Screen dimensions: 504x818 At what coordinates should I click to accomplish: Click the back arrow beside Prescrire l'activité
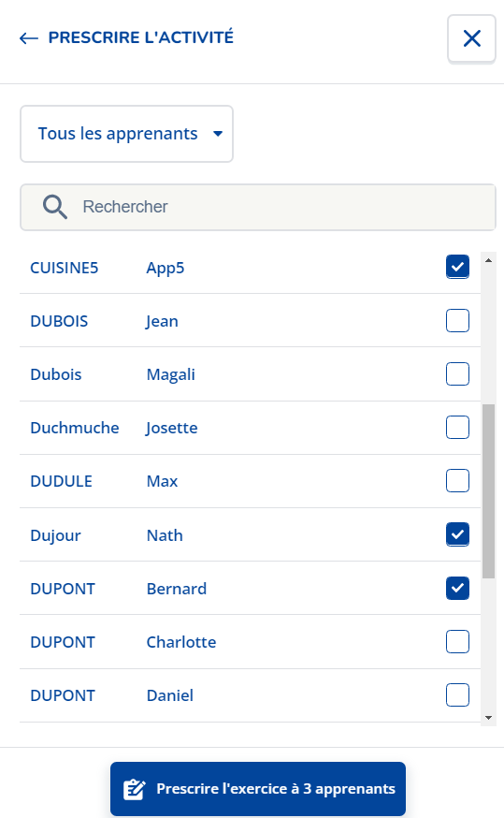click(29, 38)
